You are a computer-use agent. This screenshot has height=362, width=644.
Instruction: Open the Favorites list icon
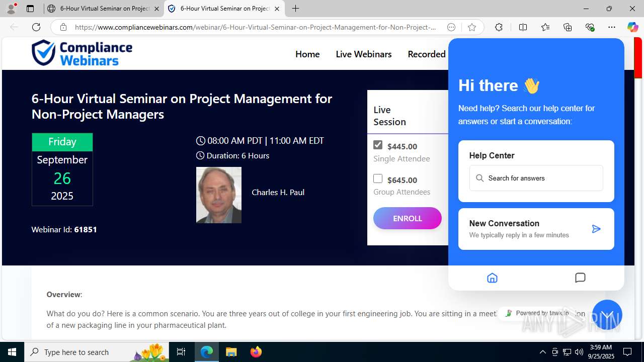coord(545,27)
